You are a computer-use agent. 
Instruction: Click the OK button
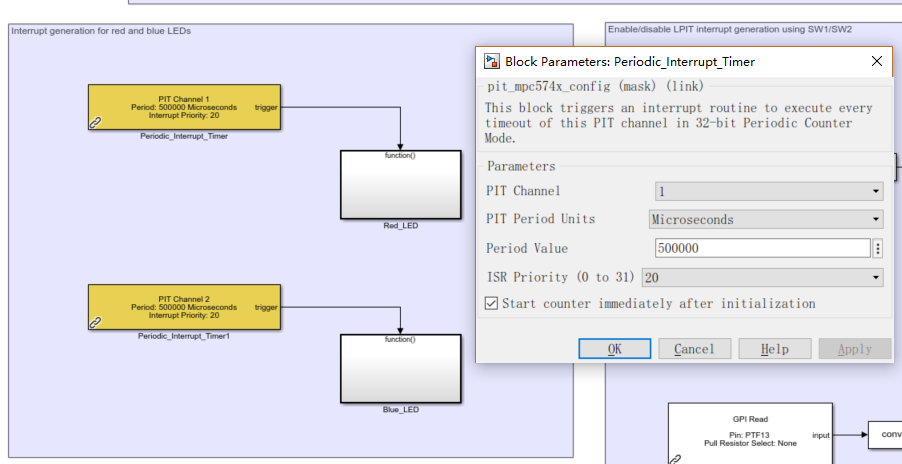pyautogui.click(x=614, y=349)
